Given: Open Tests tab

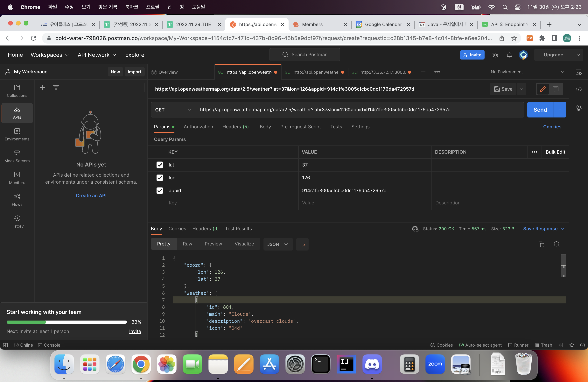Looking at the screenshot, I should tap(336, 127).
